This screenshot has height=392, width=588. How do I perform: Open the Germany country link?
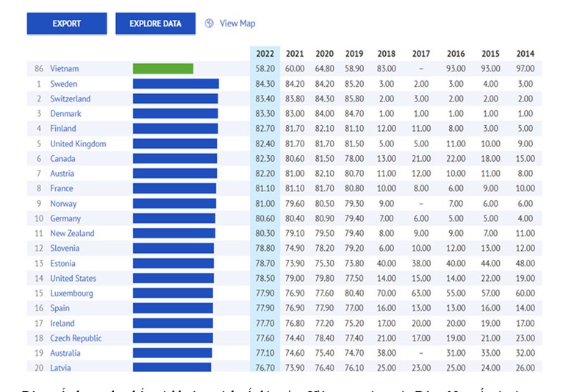tap(65, 218)
